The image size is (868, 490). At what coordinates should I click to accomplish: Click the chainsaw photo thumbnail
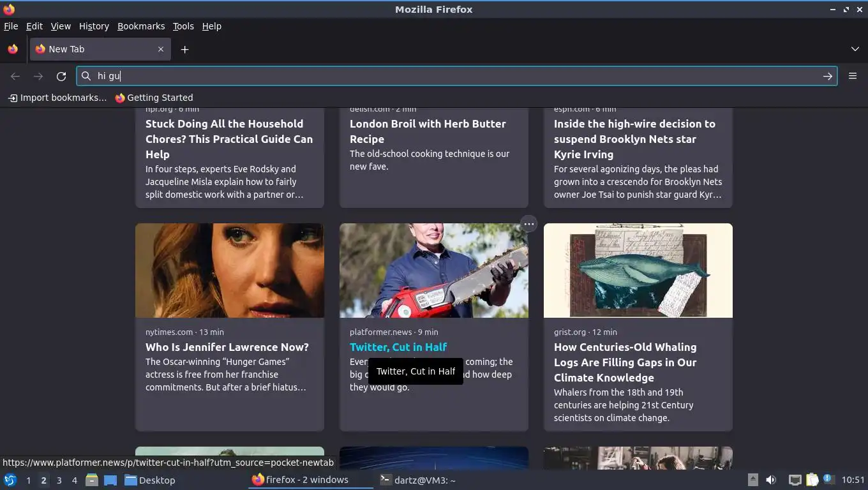tap(434, 271)
